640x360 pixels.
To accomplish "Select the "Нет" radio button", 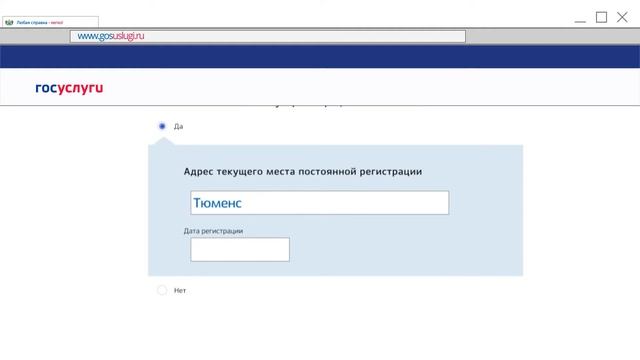I will pos(162,290).
